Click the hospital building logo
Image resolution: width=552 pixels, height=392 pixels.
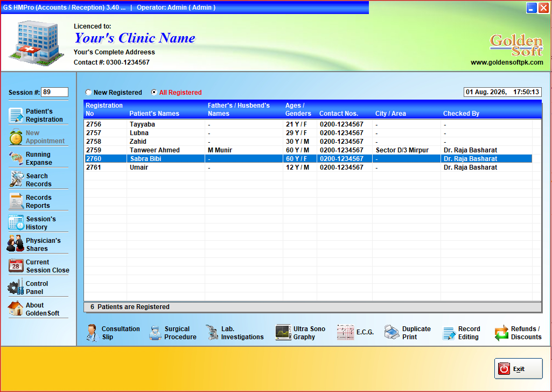point(37,43)
